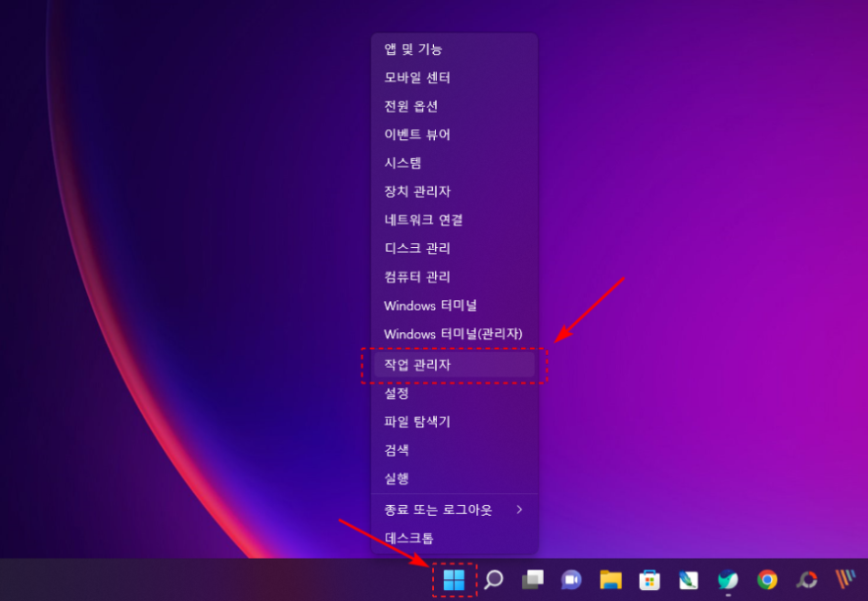
Task: Open the striped orange-teal taskbar icon
Action: [x=845, y=579]
